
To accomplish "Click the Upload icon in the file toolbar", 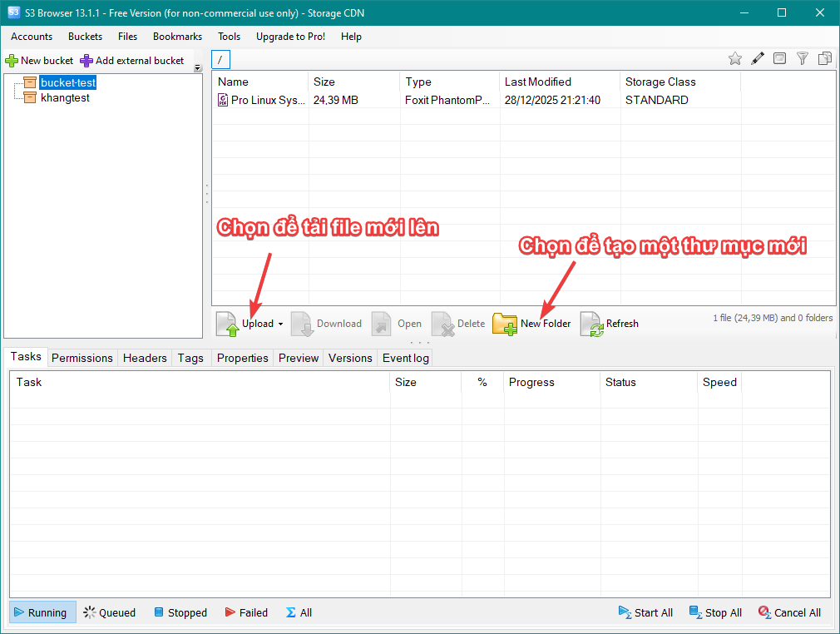I will point(228,324).
